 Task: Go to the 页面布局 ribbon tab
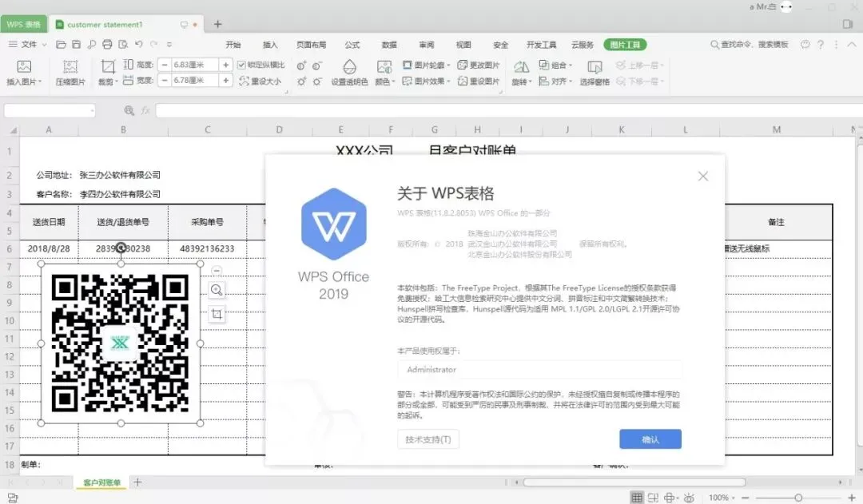tap(311, 45)
